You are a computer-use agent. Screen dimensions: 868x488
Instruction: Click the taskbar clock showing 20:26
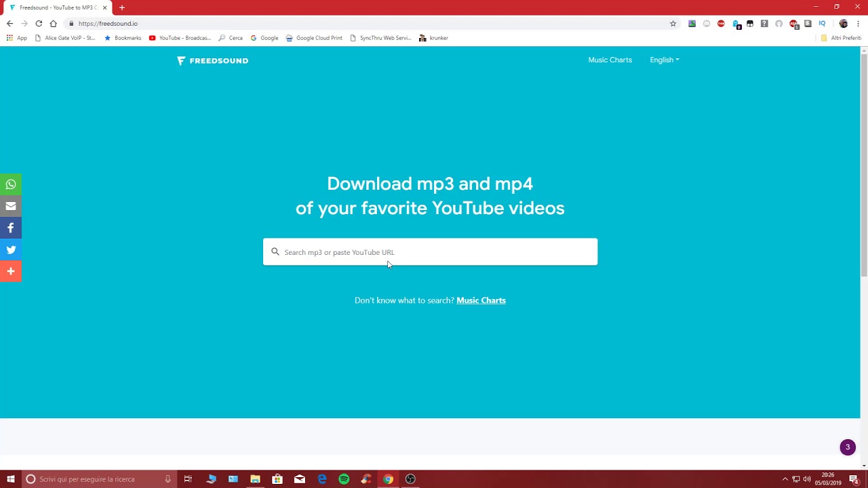coord(828,479)
